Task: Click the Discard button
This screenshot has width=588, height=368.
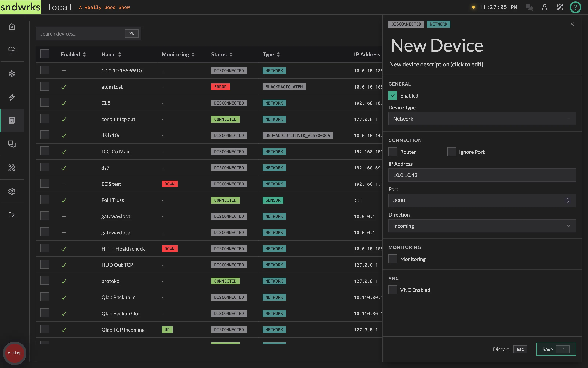Action: click(x=510, y=349)
